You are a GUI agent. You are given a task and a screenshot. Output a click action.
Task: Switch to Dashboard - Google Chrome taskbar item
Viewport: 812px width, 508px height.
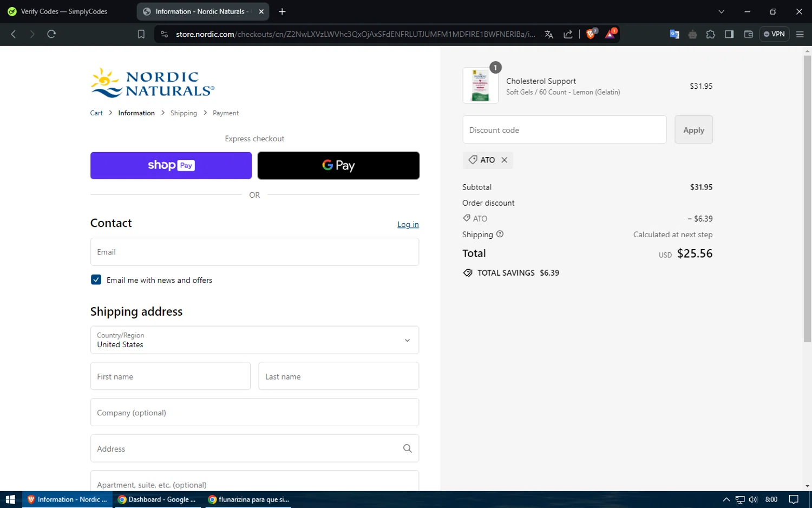click(157, 499)
